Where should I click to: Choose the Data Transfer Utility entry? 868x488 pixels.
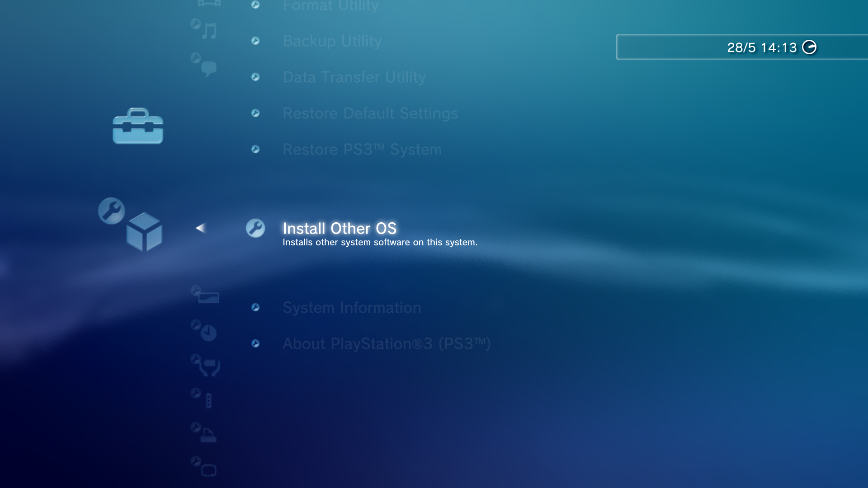pyautogui.click(x=354, y=77)
